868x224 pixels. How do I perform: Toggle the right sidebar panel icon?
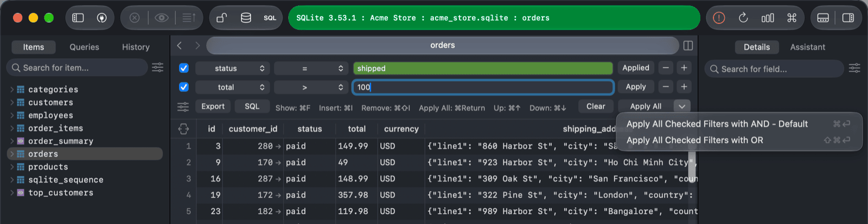click(x=848, y=18)
